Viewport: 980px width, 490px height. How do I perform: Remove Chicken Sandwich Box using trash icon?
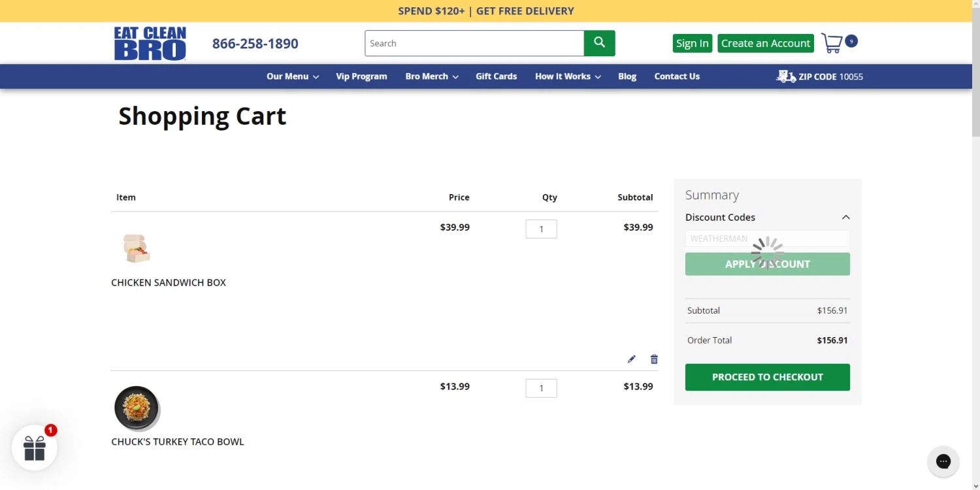click(x=654, y=359)
